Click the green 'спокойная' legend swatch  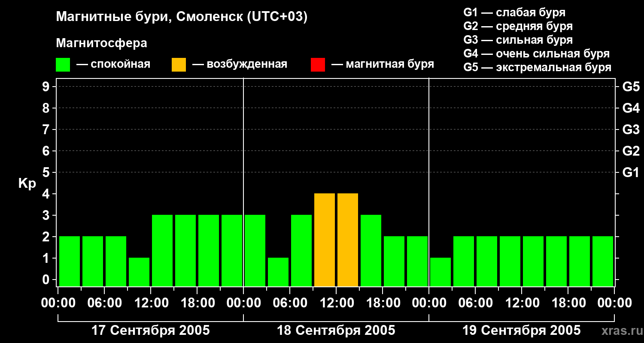click(x=63, y=65)
